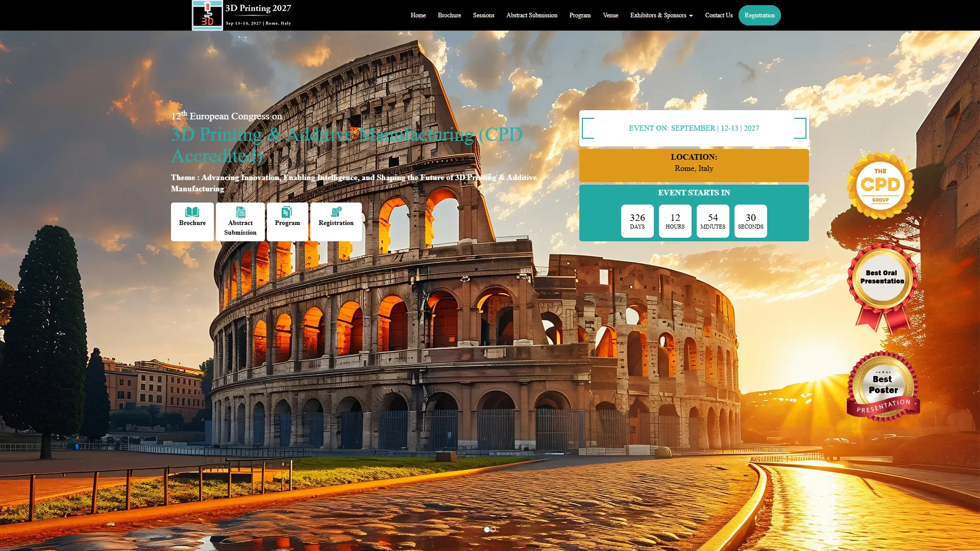Screen dimensions: 980x551
Task: Open the Venue navigation item
Action: pos(610,15)
